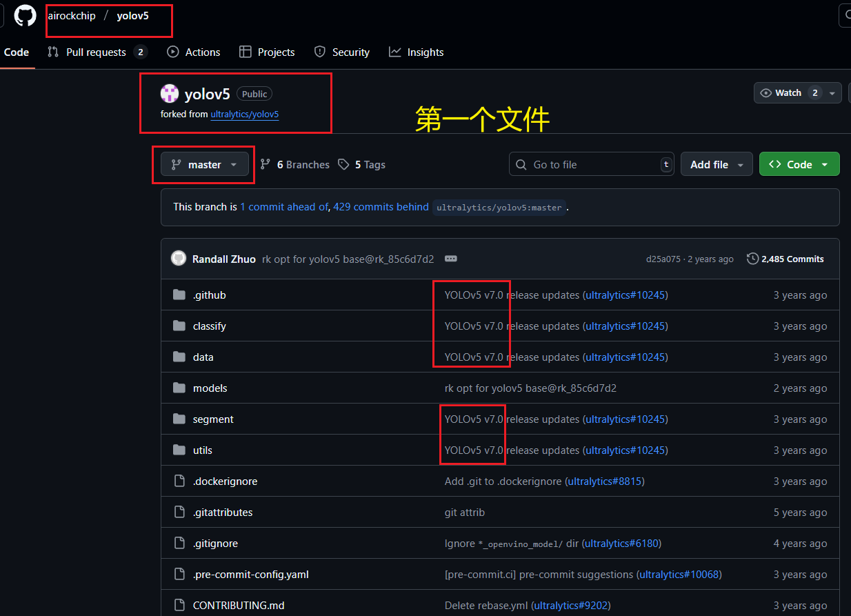Click the folder icon beside models
851x616 pixels.
[179, 388]
